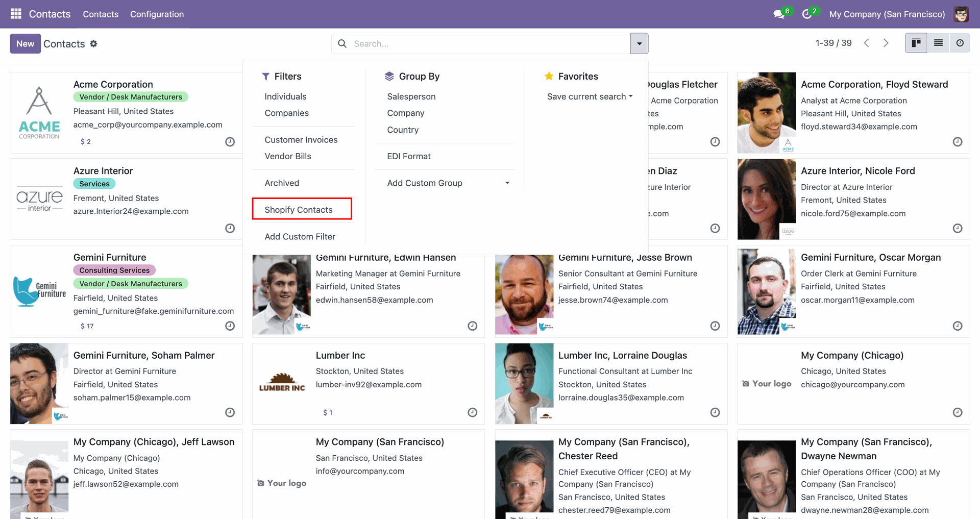Group contacts by Country
Image resolution: width=980 pixels, height=519 pixels.
coord(403,130)
